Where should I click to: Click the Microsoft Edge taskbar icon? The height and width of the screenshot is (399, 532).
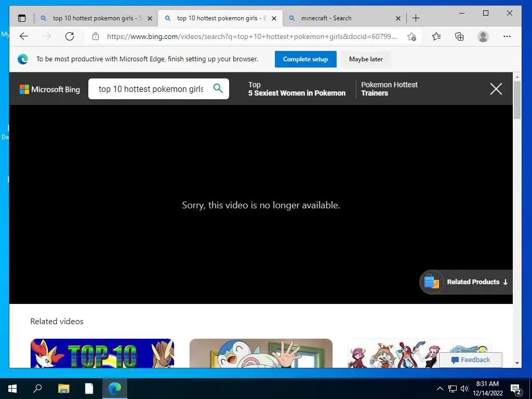pos(115,389)
